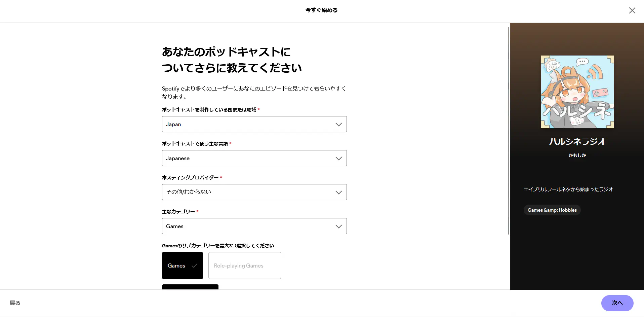The height and width of the screenshot is (317, 644).
Task: Toggle the partially visible black subcategory chip
Action: click(190, 287)
